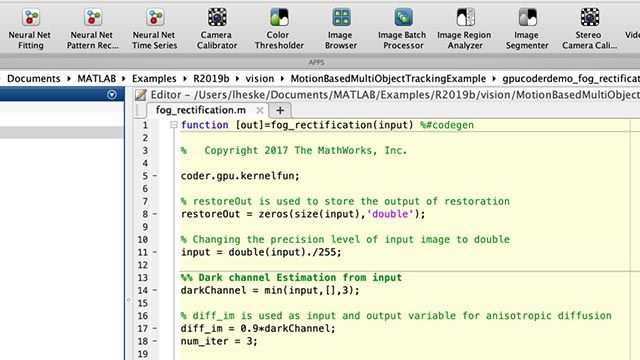The height and width of the screenshot is (360, 640).
Task: Click the APPS section label
Action: pyautogui.click(x=316, y=62)
